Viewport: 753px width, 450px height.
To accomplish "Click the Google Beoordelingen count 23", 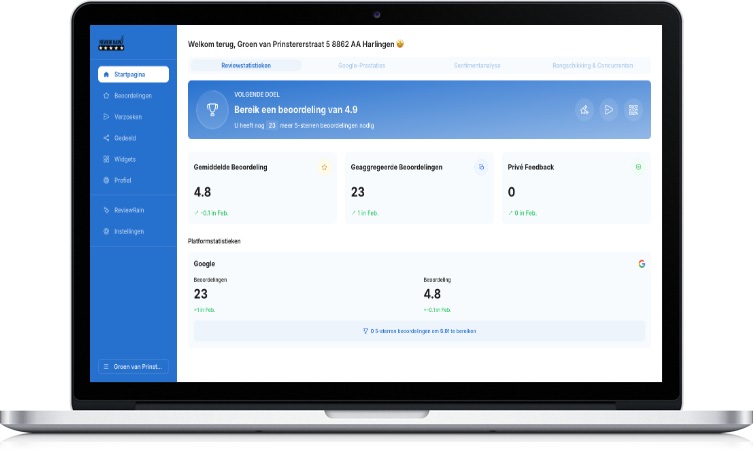I will pos(201,294).
